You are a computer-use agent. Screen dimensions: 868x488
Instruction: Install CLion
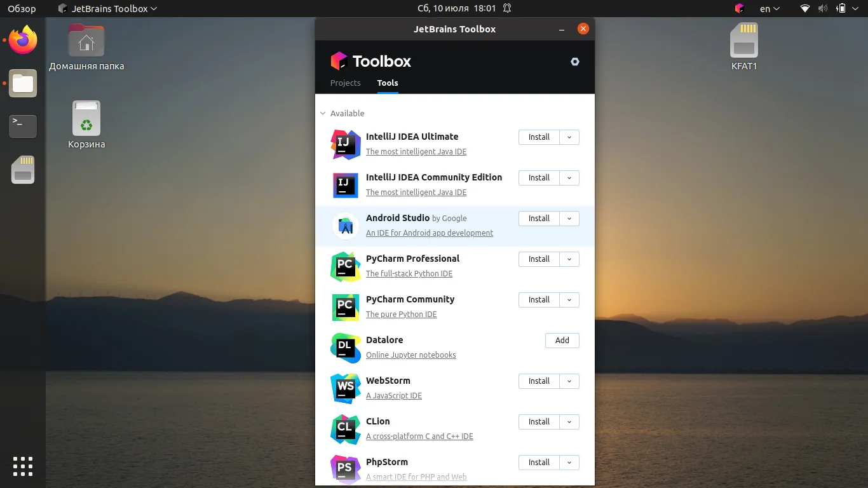(x=539, y=422)
